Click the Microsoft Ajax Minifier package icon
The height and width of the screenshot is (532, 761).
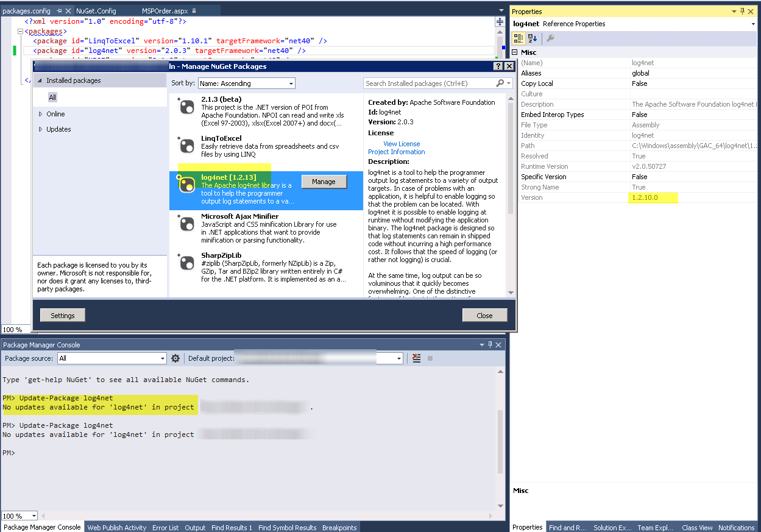coord(186,223)
